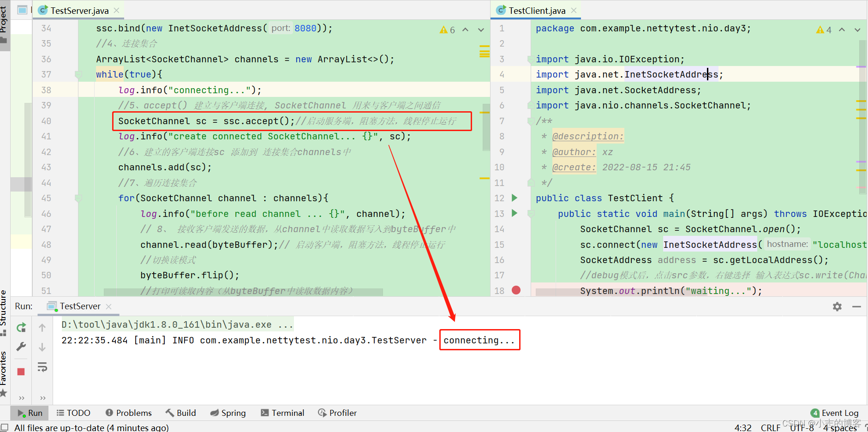Go to previous highlighted error in TestServer
868x432 pixels.
click(x=466, y=30)
